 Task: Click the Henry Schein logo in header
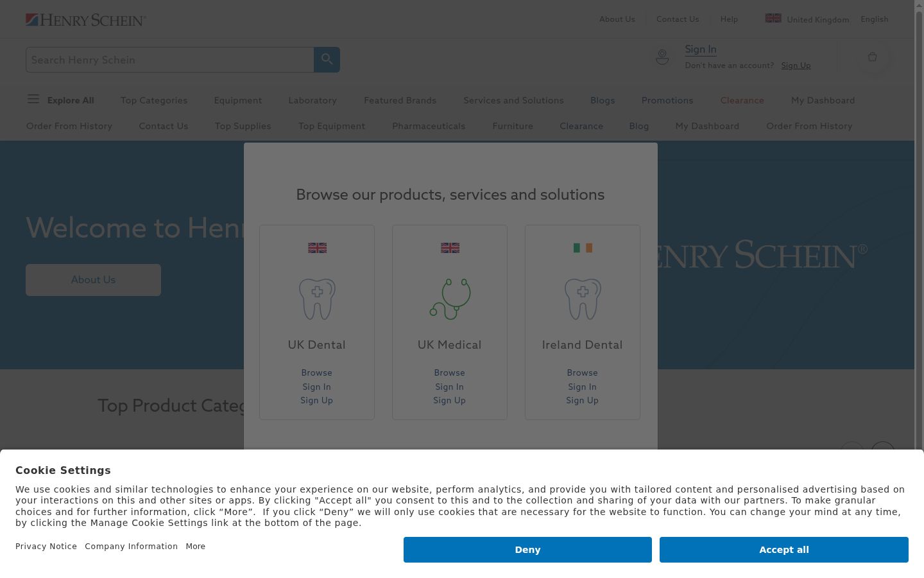(x=86, y=20)
